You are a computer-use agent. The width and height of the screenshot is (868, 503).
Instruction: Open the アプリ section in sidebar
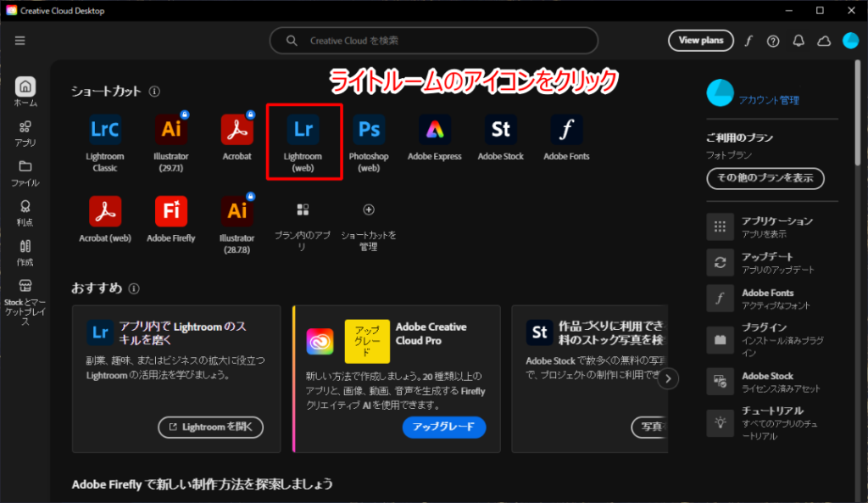[x=25, y=133]
